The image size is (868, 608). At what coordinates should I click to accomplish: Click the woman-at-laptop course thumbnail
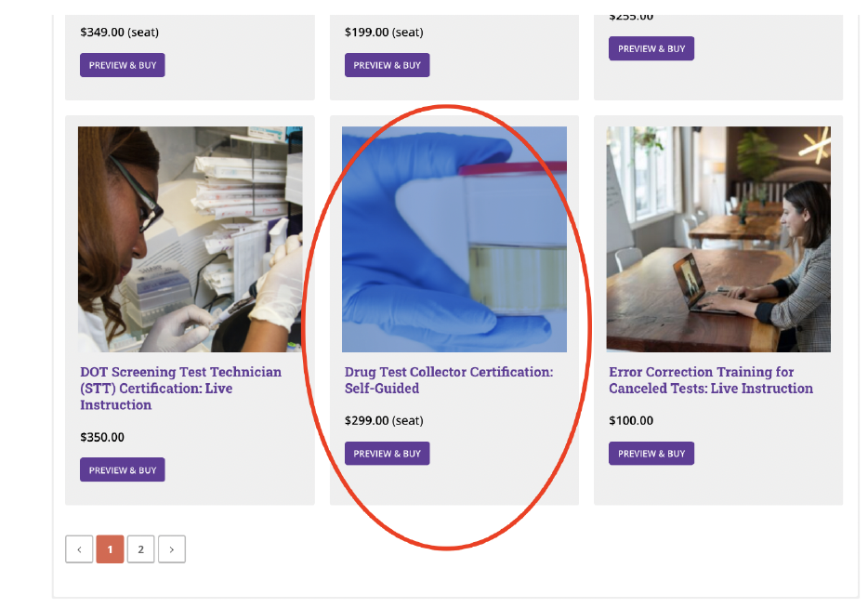pos(717,238)
